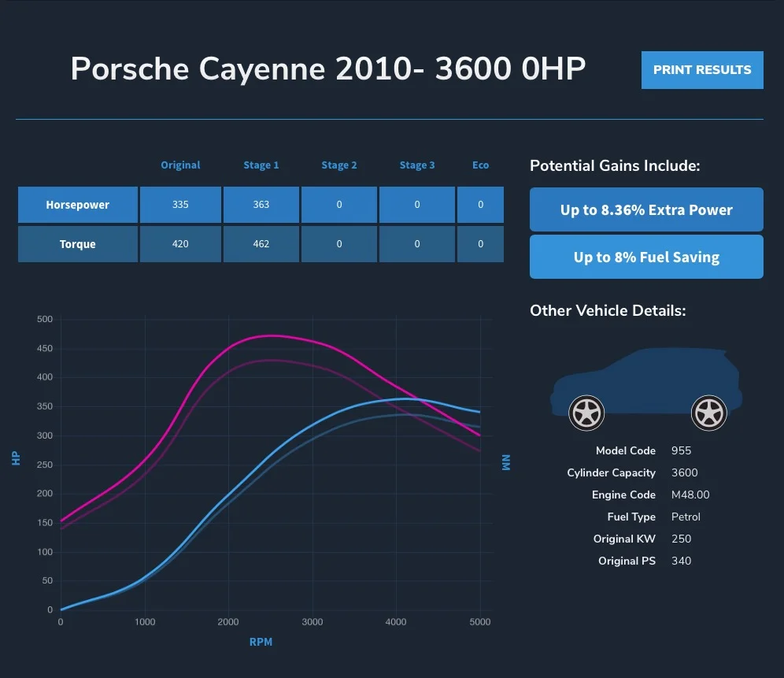Click the HP axis label
Image resolution: width=784 pixels, height=678 pixels.
tap(16, 458)
